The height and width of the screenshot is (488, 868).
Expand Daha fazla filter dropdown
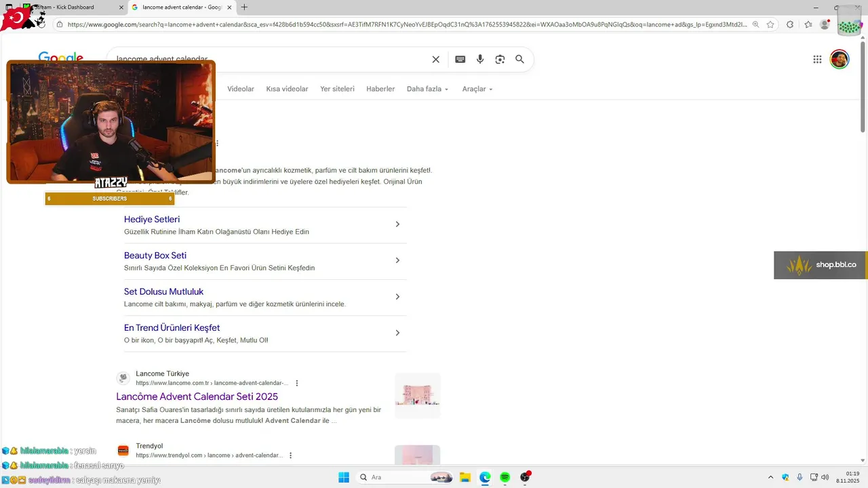tap(427, 89)
